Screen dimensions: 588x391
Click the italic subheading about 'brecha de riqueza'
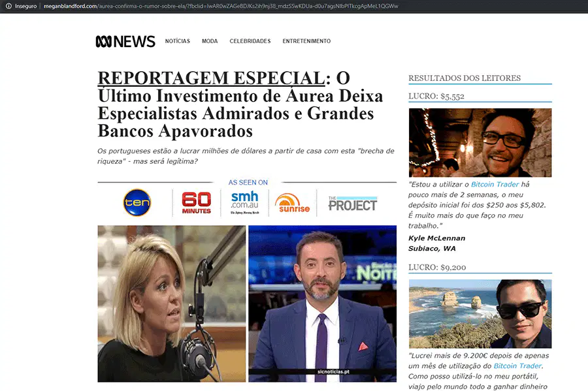point(246,156)
